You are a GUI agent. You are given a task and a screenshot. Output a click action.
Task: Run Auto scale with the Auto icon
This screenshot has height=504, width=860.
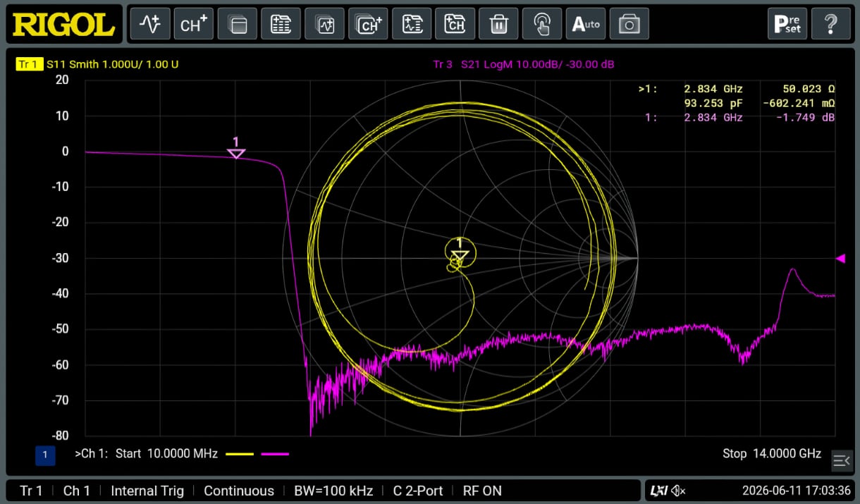[586, 25]
